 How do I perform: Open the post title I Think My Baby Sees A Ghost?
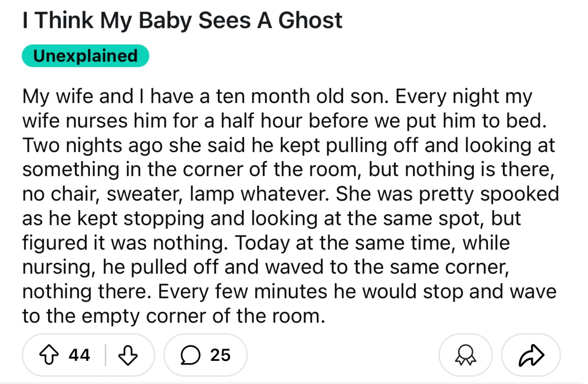pyautogui.click(x=182, y=20)
